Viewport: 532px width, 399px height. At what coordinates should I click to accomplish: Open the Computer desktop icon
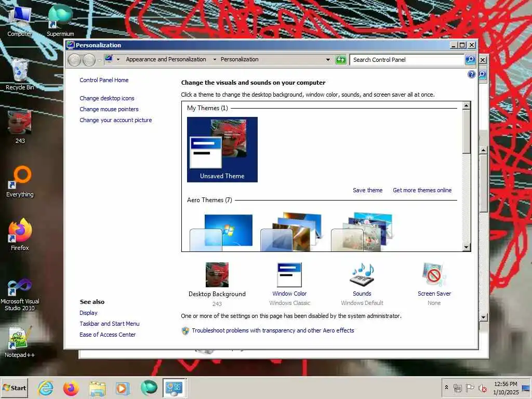point(20,20)
